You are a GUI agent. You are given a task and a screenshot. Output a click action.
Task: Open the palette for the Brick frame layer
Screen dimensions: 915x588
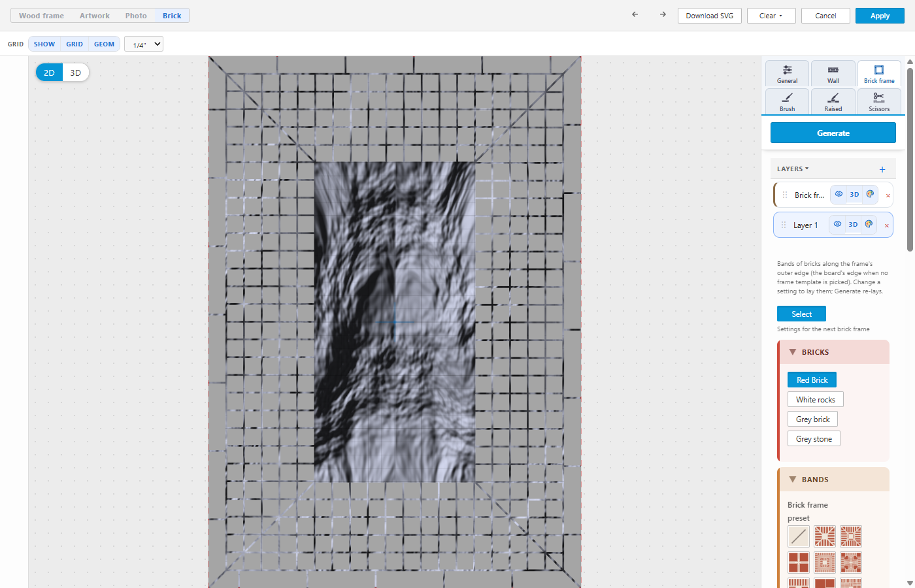point(870,194)
